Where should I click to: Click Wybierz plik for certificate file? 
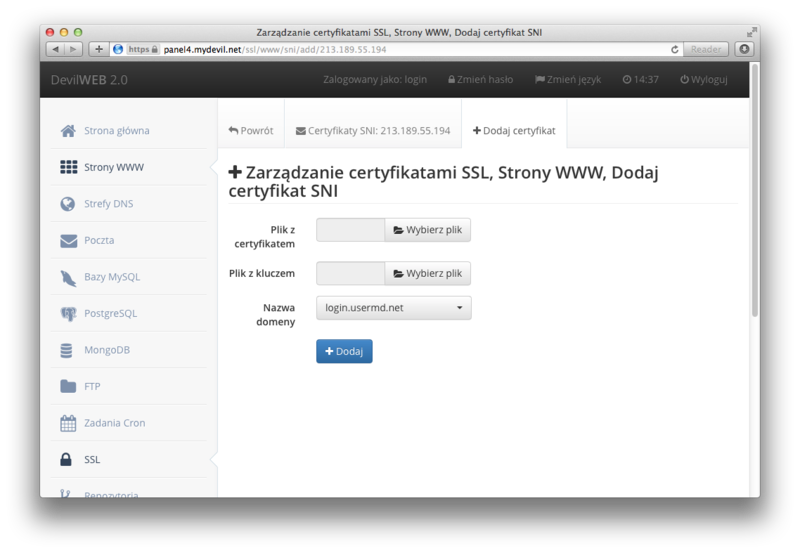tap(428, 230)
